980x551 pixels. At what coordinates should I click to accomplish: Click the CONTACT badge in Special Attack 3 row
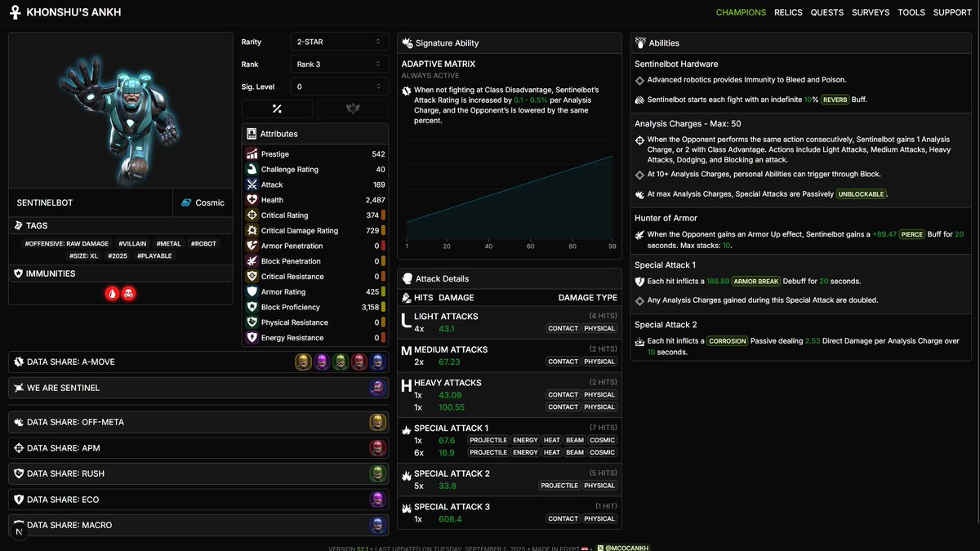563,518
